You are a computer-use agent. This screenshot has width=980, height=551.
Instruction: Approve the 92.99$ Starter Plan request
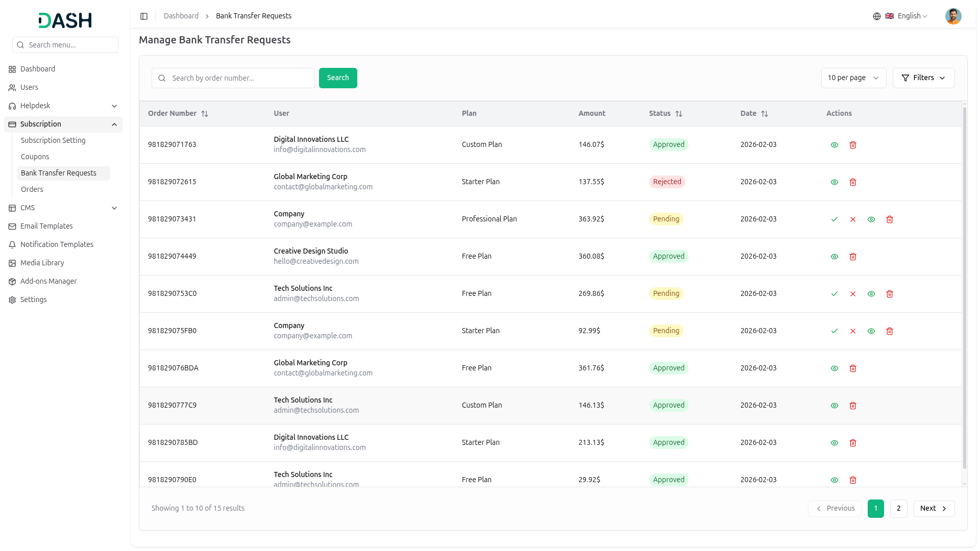tap(834, 331)
